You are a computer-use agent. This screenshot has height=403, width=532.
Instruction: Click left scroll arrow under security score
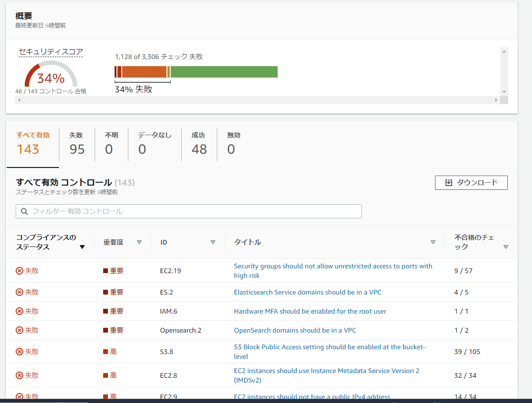[19, 100]
